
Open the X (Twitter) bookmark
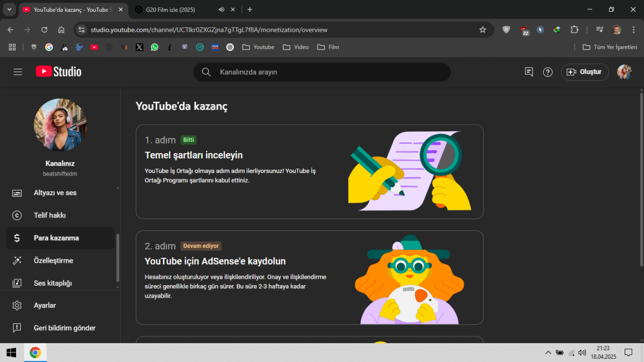point(140,47)
